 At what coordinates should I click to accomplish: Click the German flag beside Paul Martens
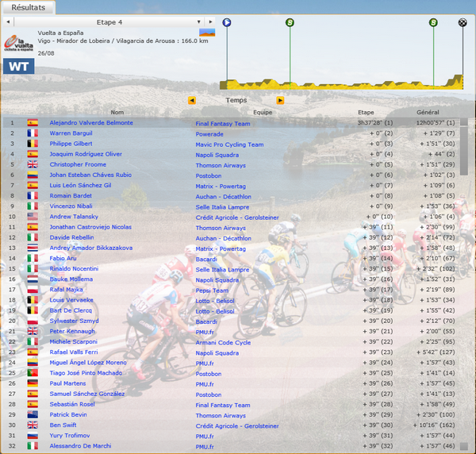click(x=33, y=383)
